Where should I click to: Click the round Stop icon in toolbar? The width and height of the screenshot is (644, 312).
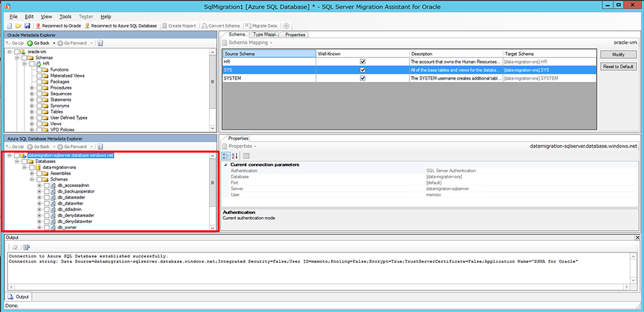tap(287, 25)
